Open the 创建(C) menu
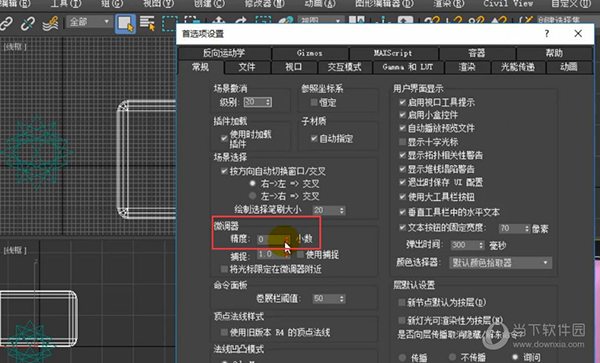This screenshot has height=363, width=600. (x=209, y=4)
